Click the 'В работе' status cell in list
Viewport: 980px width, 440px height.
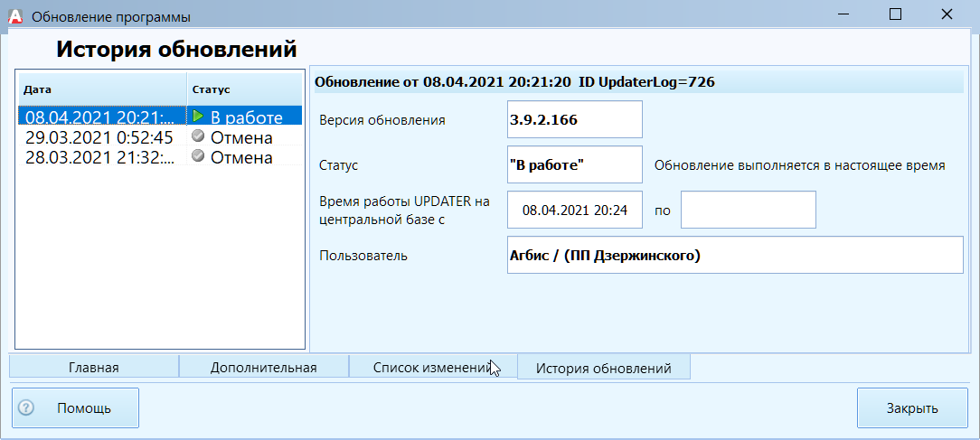coord(244,117)
